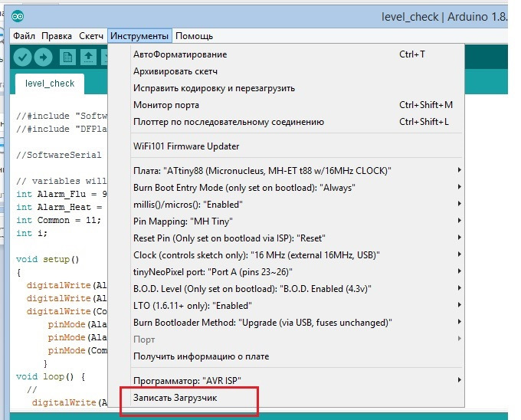Click the 'int Common = 11;' line
The height and width of the screenshot is (420, 521).
click(58, 220)
